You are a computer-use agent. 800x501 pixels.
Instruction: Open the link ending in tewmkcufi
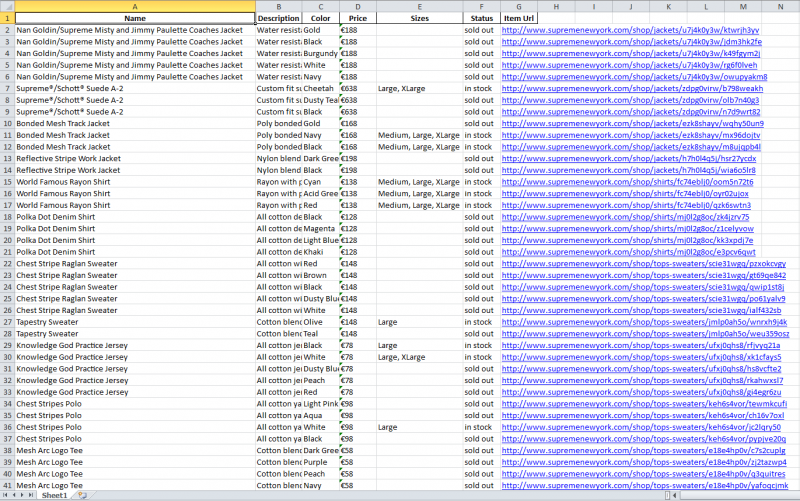pyautogui.click(x=644, y=404)
